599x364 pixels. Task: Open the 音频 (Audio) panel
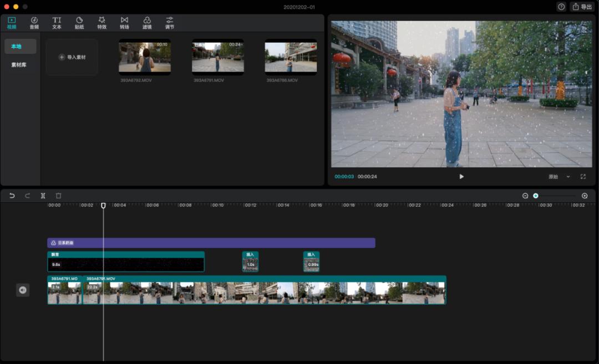pyautogui.click(x=34, y=23)
